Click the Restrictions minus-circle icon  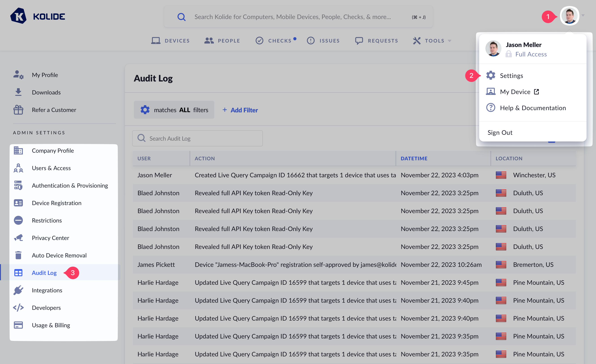click(18, 220)
